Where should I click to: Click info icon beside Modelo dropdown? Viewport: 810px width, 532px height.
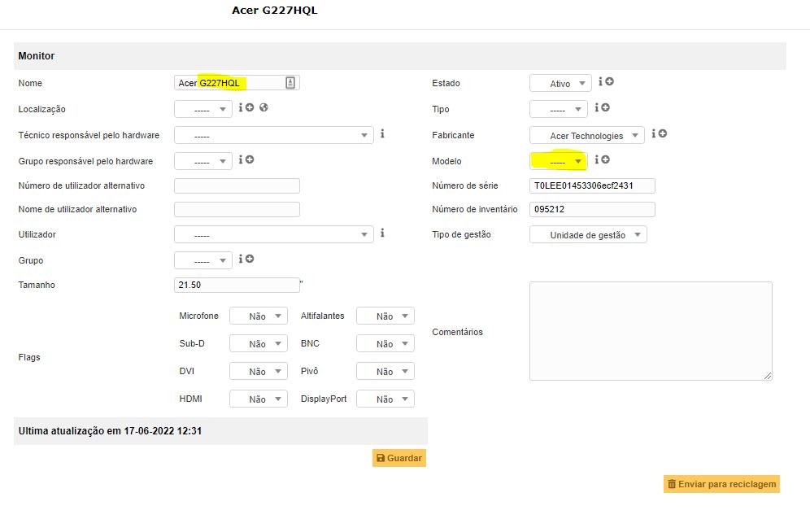tap(597, 159)
